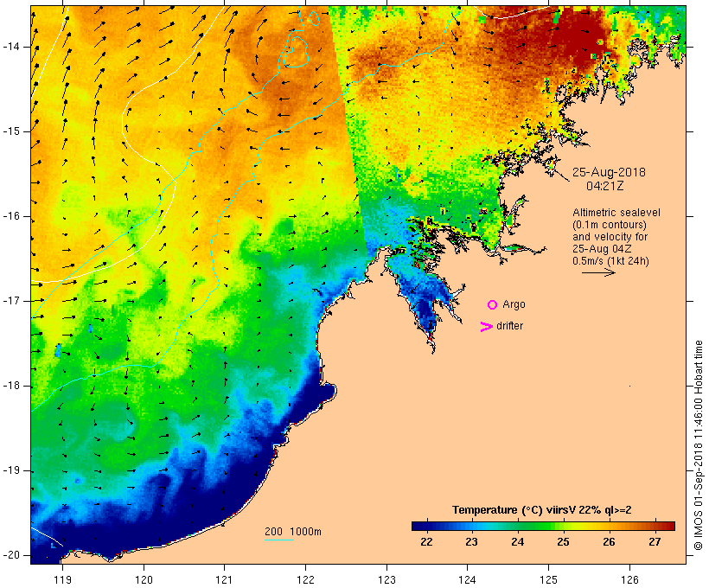This screenshot has height=588, width=709.
Task: Click the date text 25-Aug-2018
Action: click(609, 172)
